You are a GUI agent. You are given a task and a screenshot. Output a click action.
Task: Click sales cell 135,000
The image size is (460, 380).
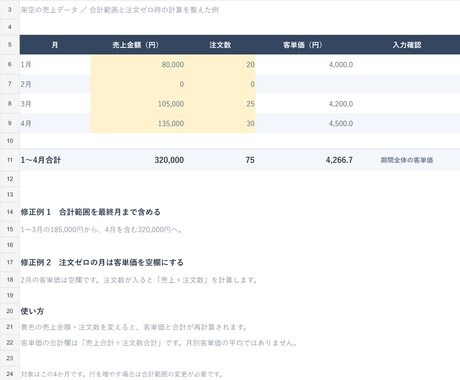(137, 123)
